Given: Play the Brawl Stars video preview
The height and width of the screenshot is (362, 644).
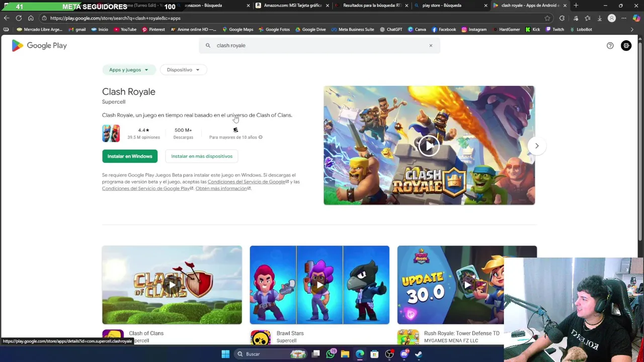Looking at the screenshot, I should coord(319,285).
